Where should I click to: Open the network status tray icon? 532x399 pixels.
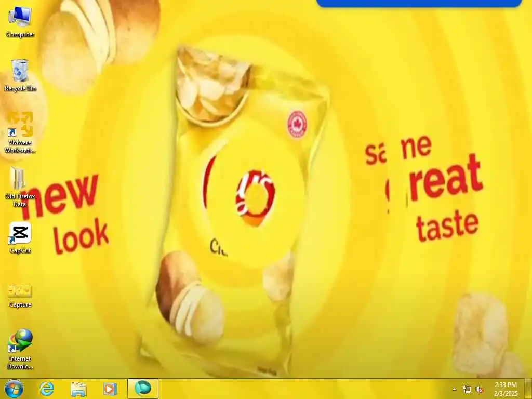point(467,390)
